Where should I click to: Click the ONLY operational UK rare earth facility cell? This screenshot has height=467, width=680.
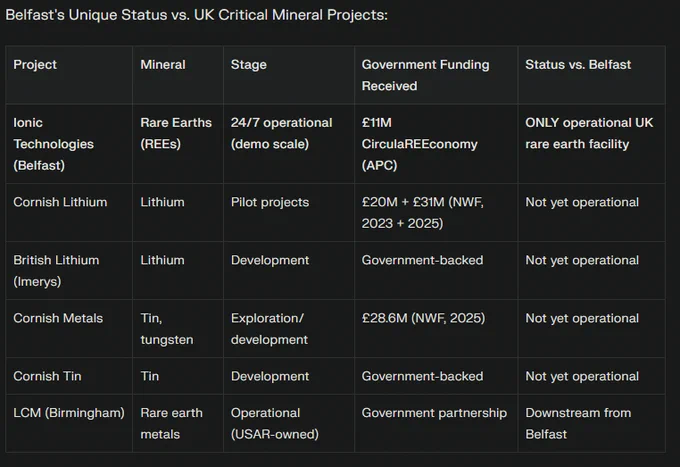(x=592, y=144)
